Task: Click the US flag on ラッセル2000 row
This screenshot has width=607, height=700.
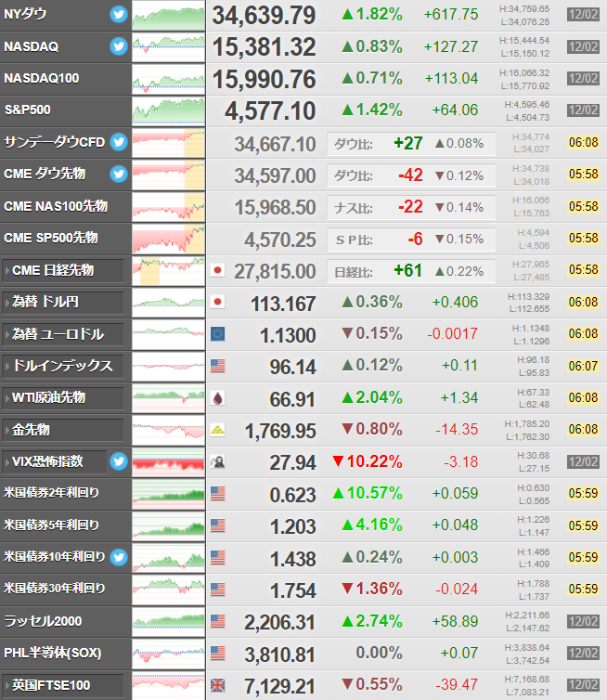Action: pos(217,621)
